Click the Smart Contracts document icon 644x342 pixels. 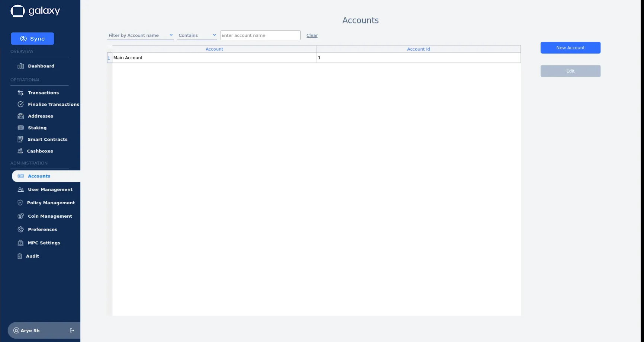click(x=20, y=139)
